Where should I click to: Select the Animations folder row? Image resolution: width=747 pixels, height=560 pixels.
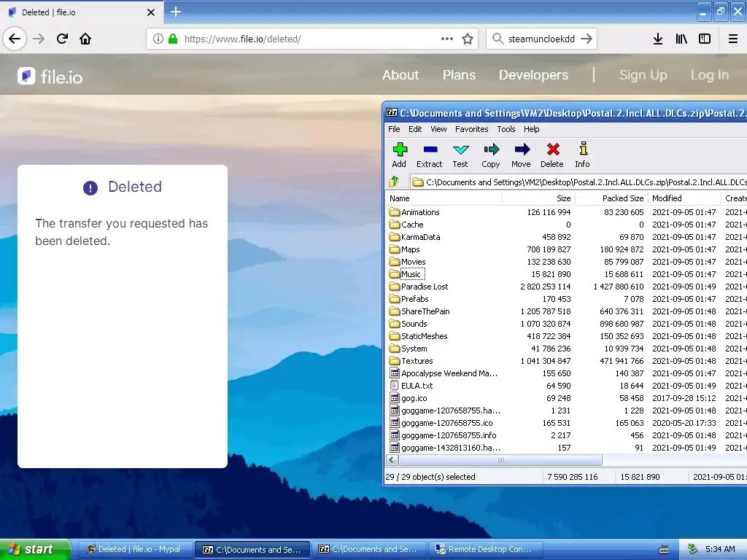pos(566,212)
